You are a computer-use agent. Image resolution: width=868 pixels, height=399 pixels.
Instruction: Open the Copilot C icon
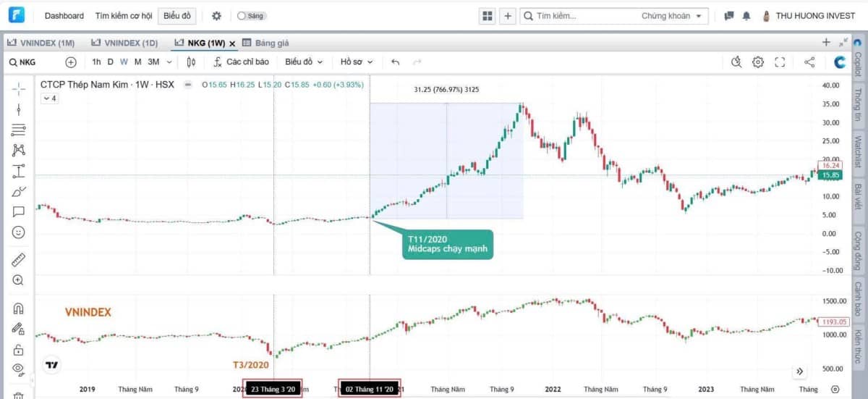841,62
